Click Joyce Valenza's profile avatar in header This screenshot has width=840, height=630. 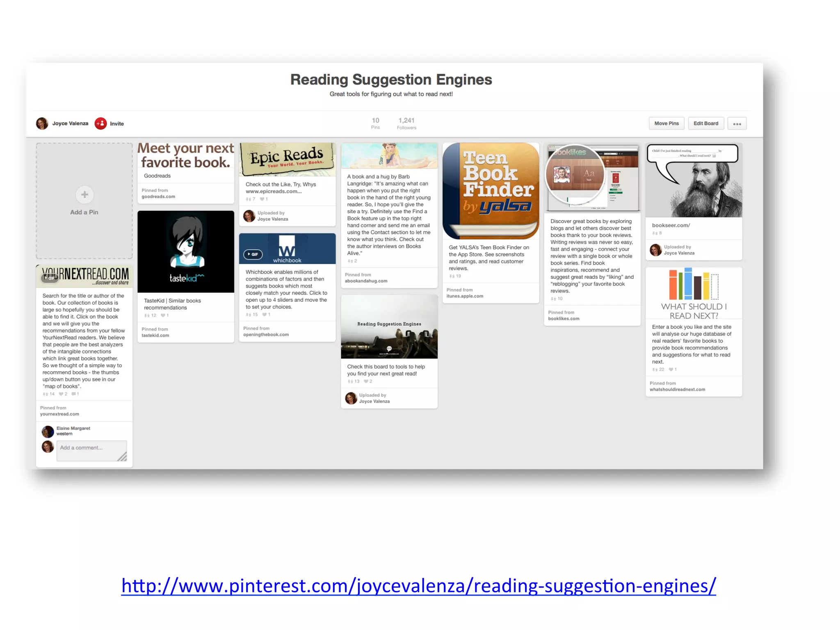(x=42, y=123)
